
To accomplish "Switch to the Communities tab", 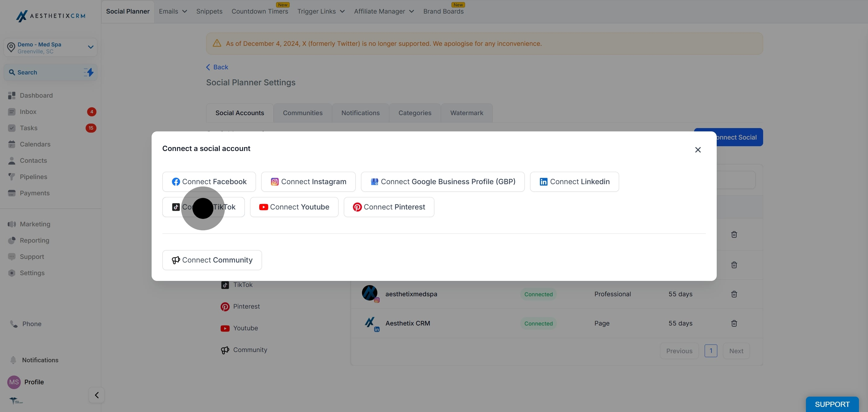I will tap(303, 113).
